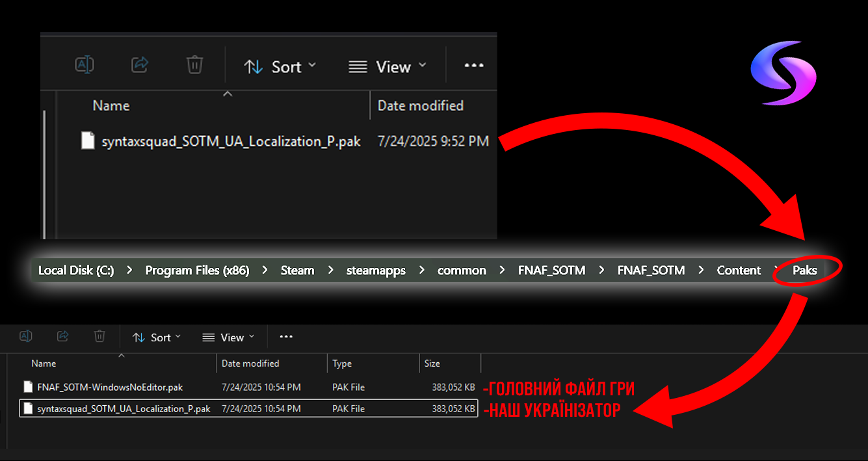868x461 pixels.
Task: Navigate to the Content path segment
Action: (x=739, y=270)
